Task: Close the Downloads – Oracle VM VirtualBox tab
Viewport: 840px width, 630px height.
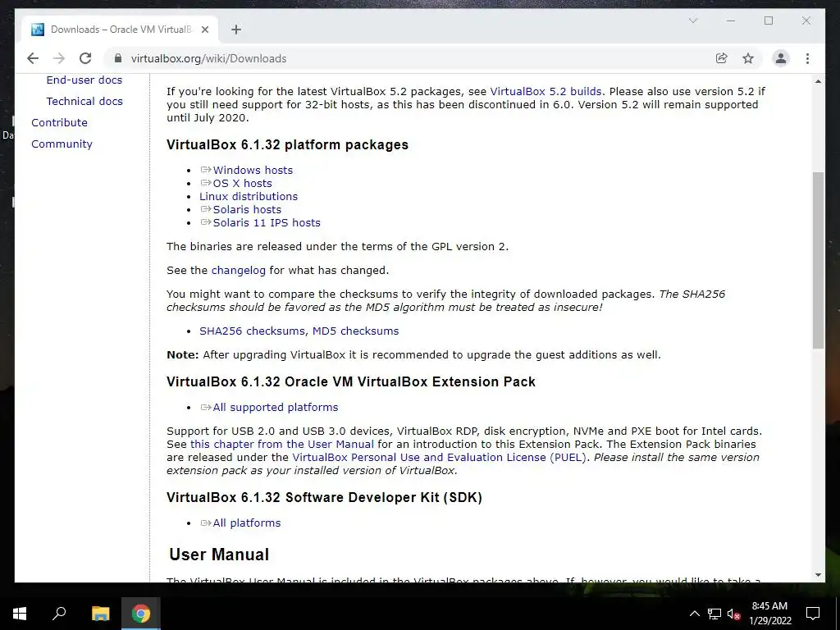Action: (204, 30)
